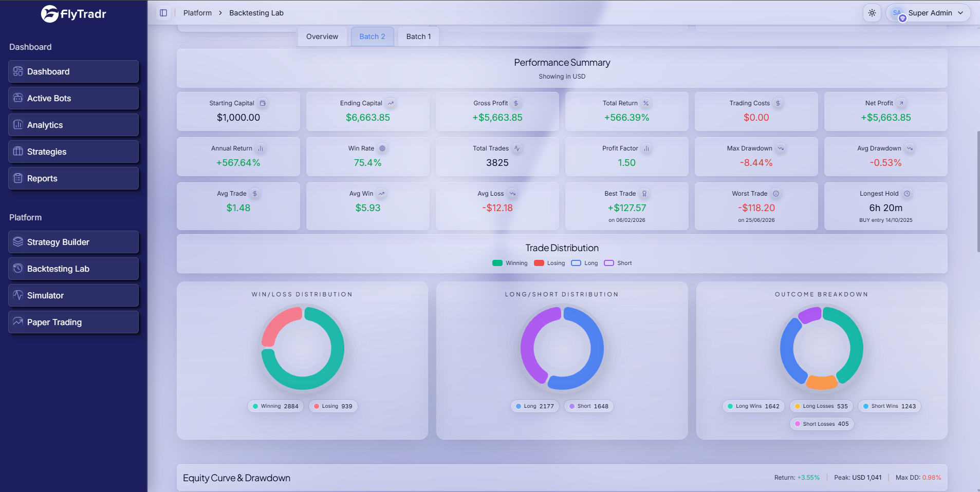Click the Avg Trade dollar icon
This screenshot has width=980, height=492.
tap(255, 194)
